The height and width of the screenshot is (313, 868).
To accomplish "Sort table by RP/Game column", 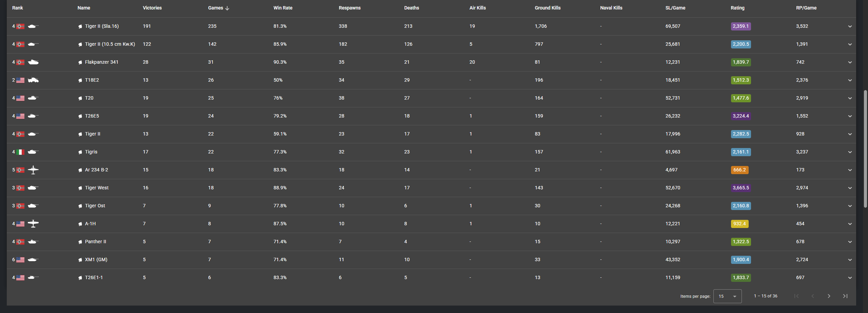I will [x=806, y=8].
